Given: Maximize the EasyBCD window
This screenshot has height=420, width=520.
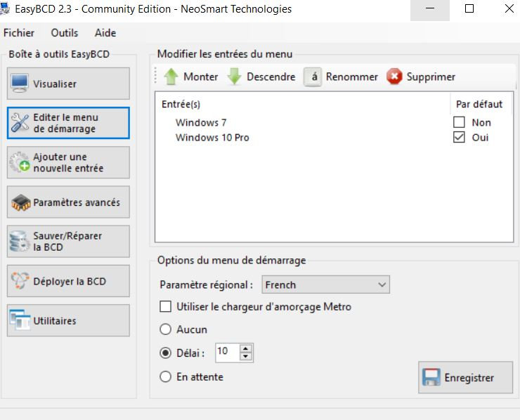Looking at the screenshot, I should click(469, 9).
